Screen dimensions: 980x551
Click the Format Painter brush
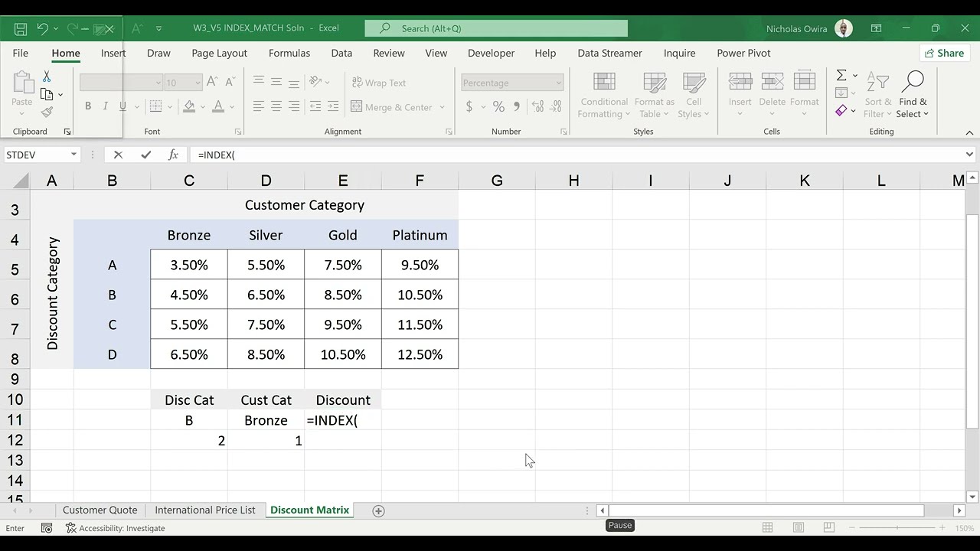click(47, 112)
